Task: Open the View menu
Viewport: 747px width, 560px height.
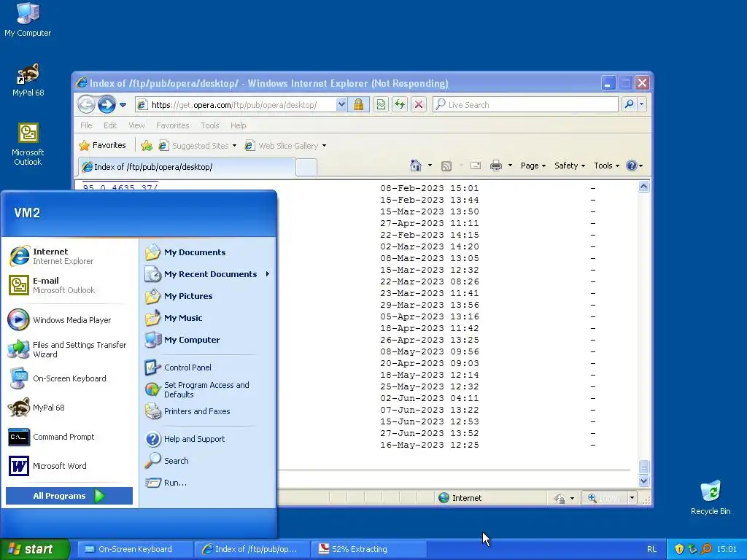Action: tap(136, 125)
